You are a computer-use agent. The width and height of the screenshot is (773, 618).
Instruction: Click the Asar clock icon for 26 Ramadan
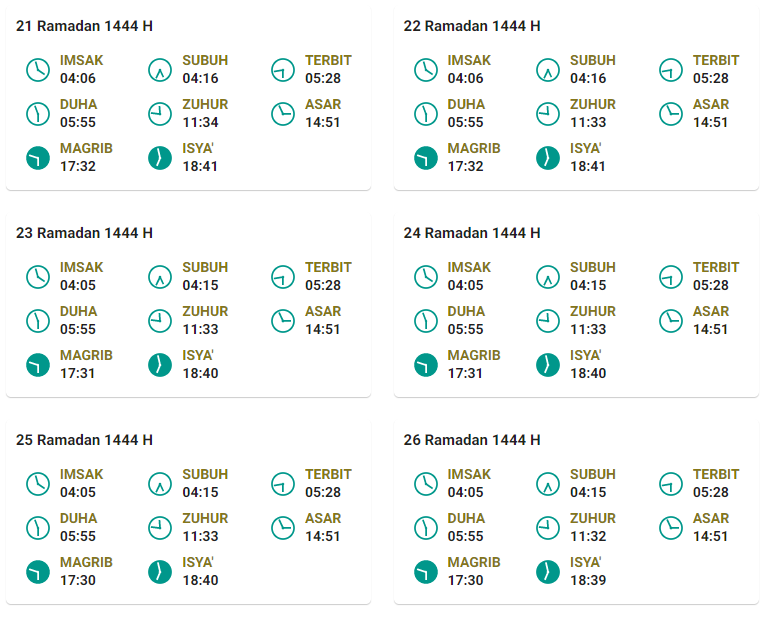[671, 528]
